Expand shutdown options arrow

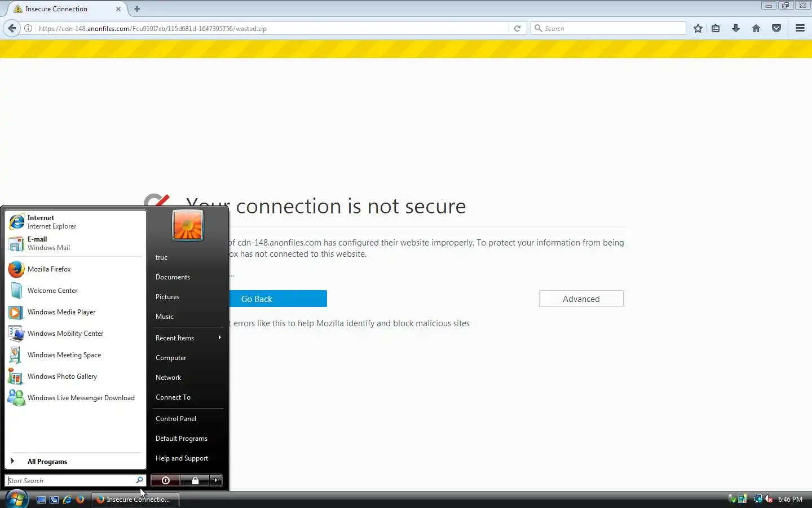click(x=216, y=480)
